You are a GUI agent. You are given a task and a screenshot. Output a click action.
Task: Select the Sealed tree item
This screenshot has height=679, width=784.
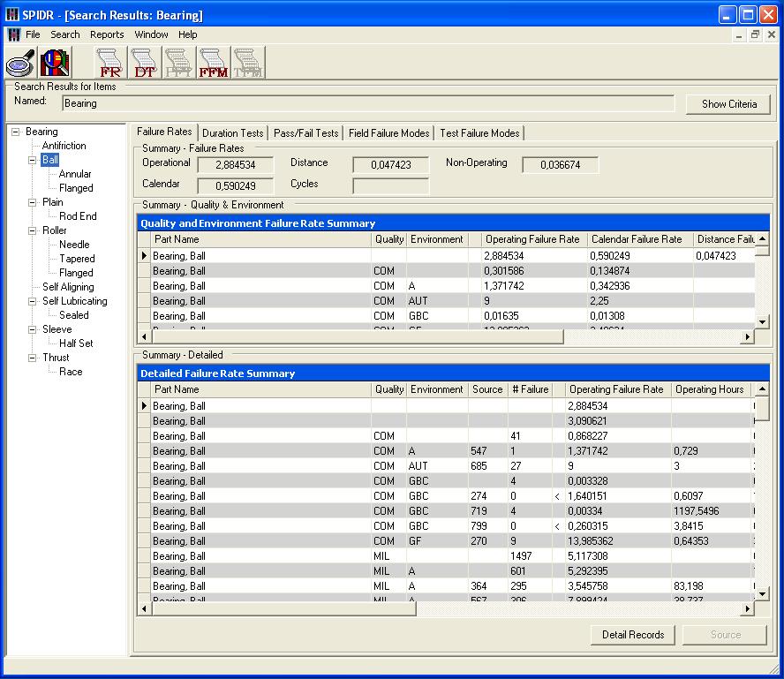73,315
